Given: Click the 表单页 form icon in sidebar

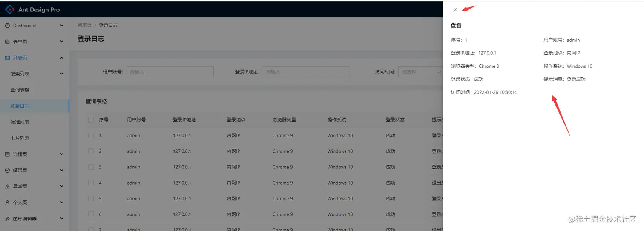Looking at the screenshot, I should 7,42.
